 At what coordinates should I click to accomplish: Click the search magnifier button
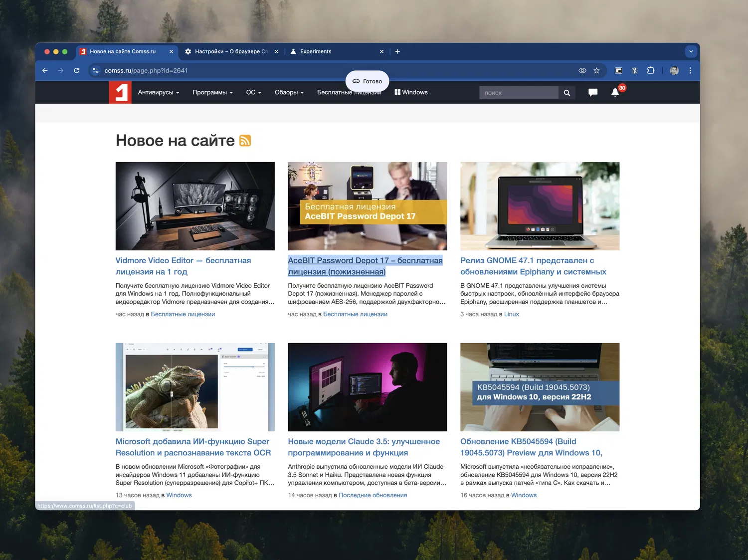[567, 93]
